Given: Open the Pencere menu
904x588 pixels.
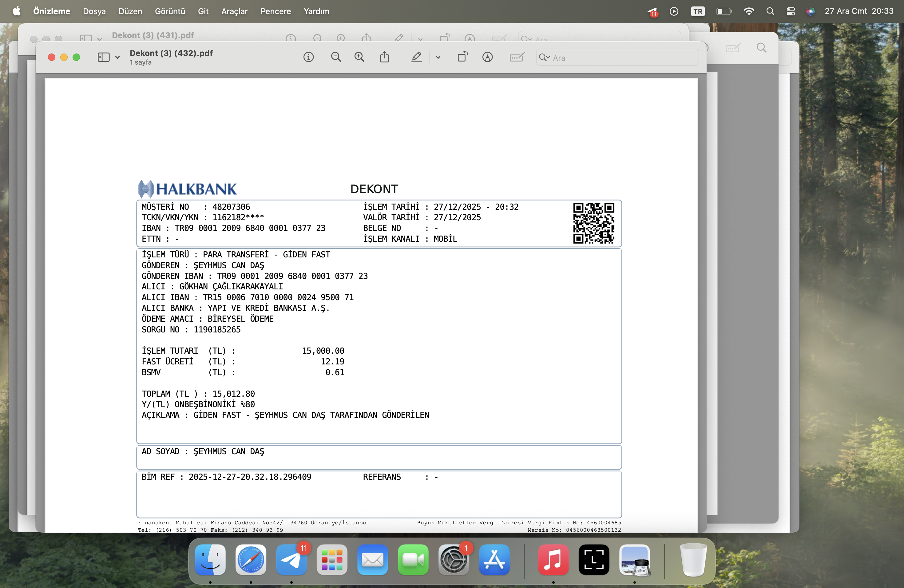Looking at the screenshot, I should tap(276, 11).
